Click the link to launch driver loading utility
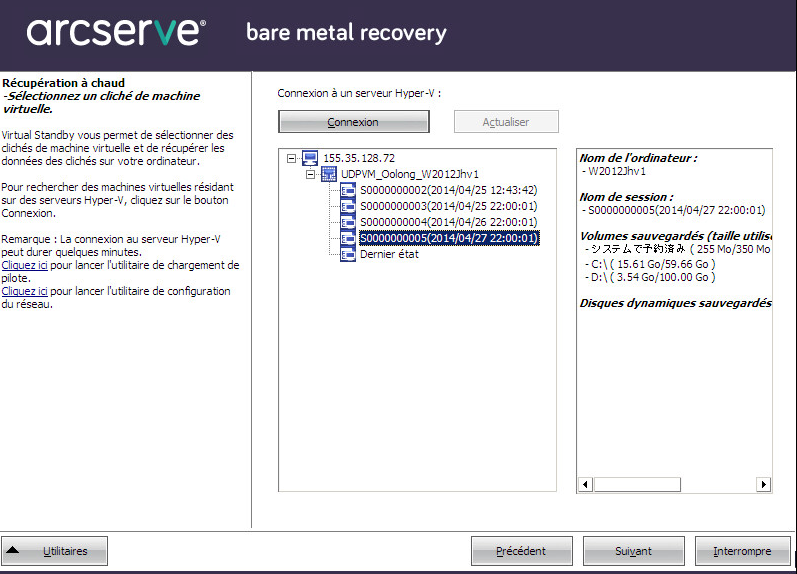797x574 pixels. coord(24,265)
